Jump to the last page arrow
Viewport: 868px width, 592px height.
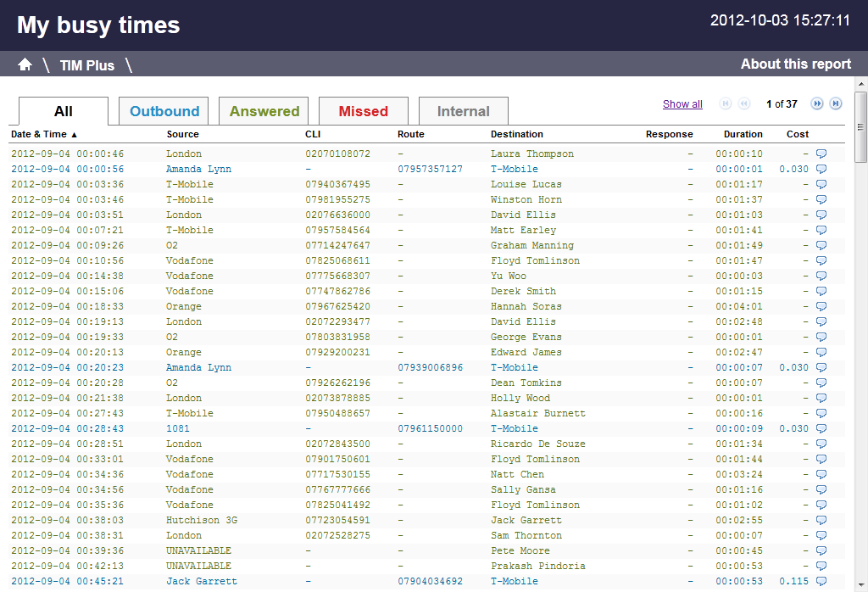(x=836, y=103)
